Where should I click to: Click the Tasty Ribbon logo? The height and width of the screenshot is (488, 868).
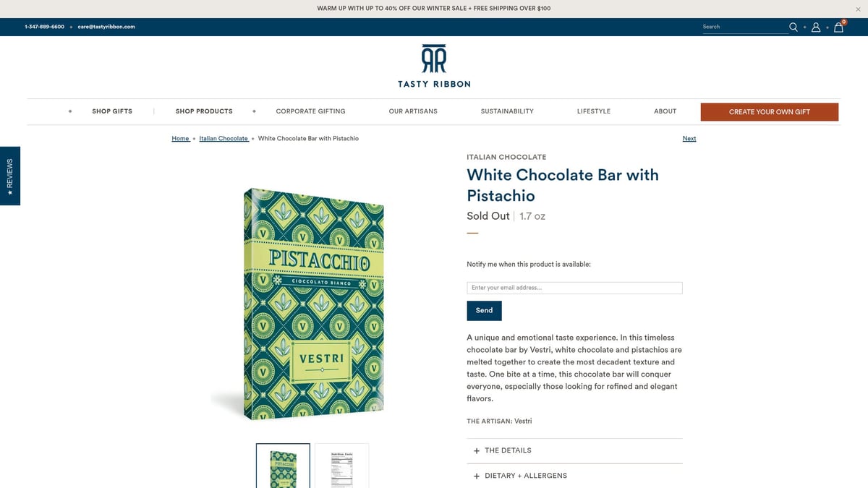[x=433, y=64]
